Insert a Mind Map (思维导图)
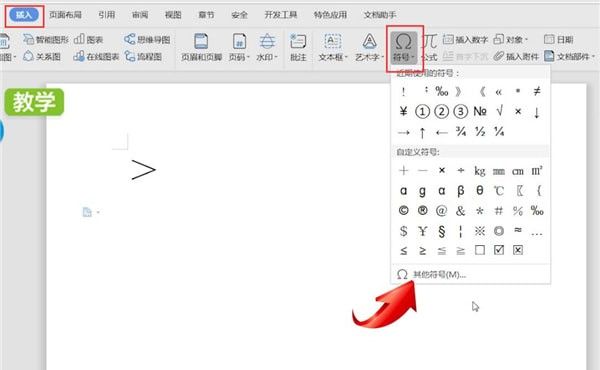Screen dimensions: 600x370 [x=147, y=39]
